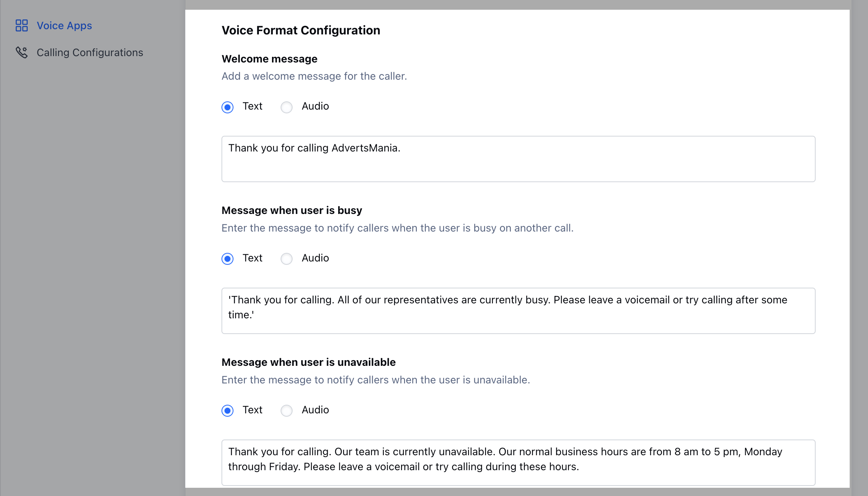This screenshot has width=868, height=496.
Task: Click the user is unavailable description text
Action: pos(376,380)
